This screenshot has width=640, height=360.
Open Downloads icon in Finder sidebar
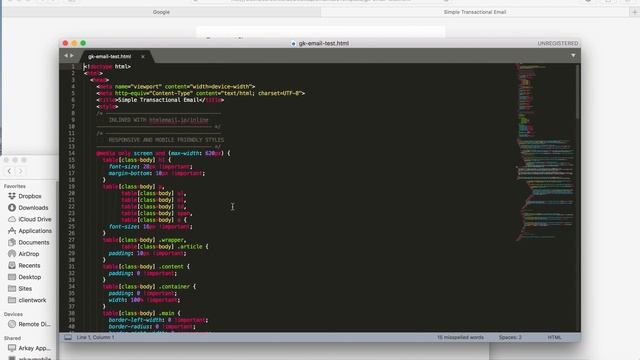coord(12,207)
